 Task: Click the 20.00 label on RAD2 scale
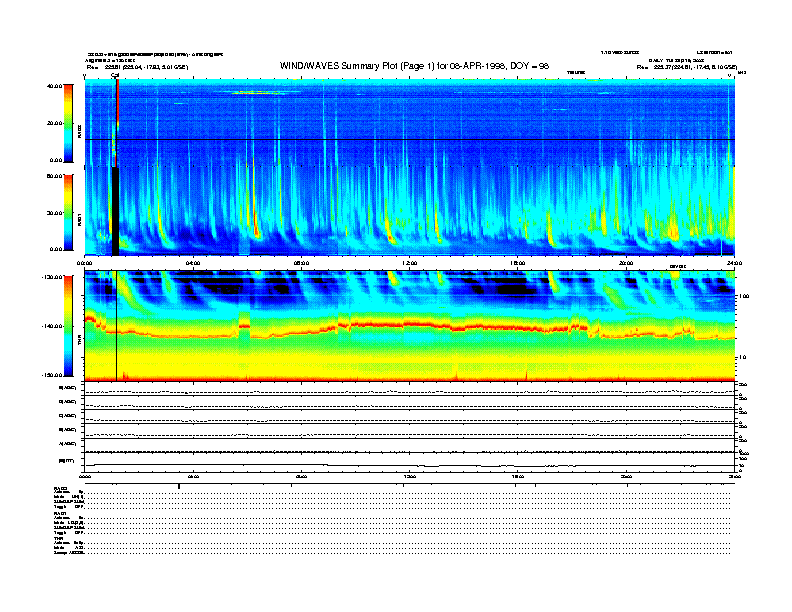tap(54, 123)
